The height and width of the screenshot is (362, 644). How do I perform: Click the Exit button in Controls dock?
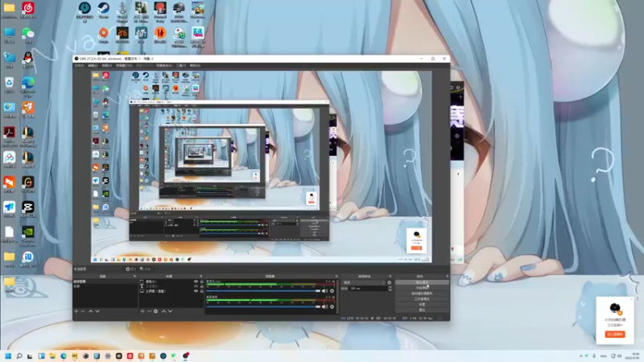[422, 310]
